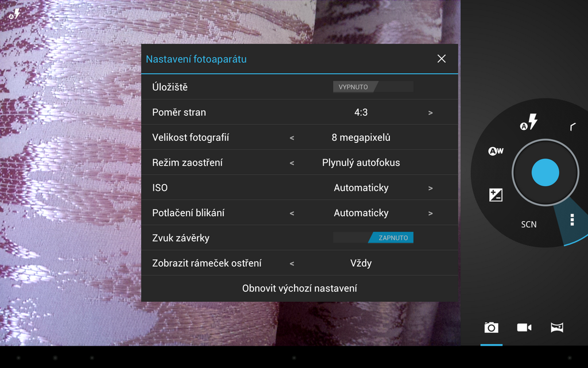This screenshot has width=588, height=368.
Task: Tap the three-dot more options icon on dial
Action: [572, 220]
